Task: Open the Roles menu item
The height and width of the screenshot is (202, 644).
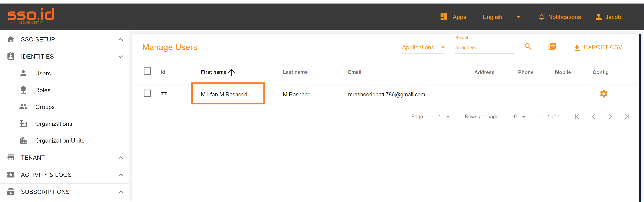Action: point(43,90)
